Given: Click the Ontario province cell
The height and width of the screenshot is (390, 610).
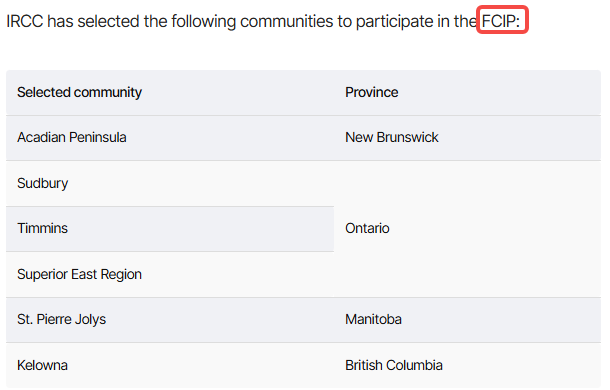Looking at the screenshot, I should tap(467, 229).
